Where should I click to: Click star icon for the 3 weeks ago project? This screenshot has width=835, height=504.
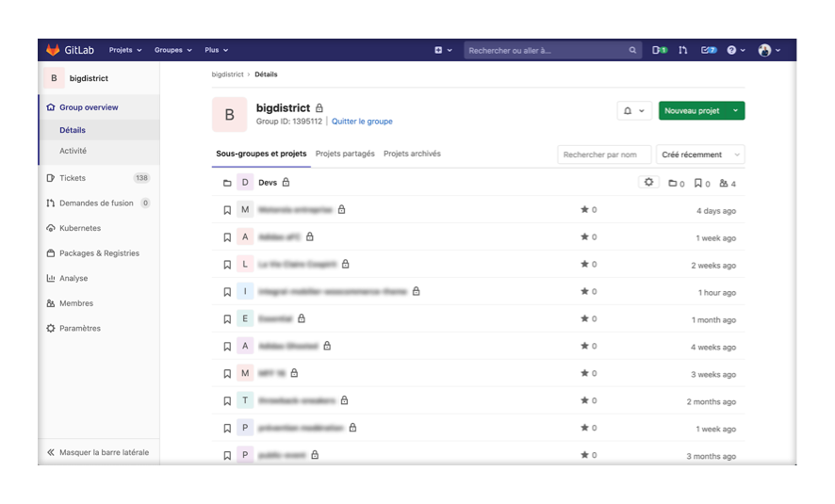(x=584, y=374)
